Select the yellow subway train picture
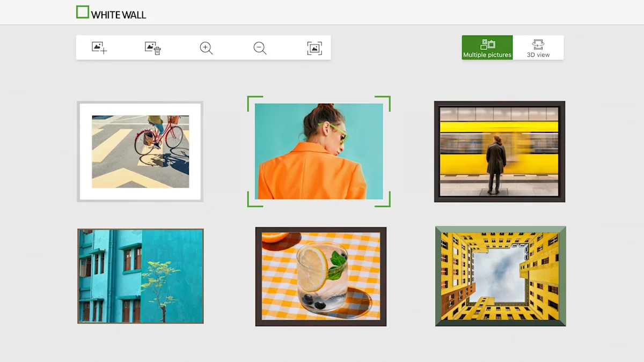The height and width of the screenshot is (362, 644). (500, 152)
